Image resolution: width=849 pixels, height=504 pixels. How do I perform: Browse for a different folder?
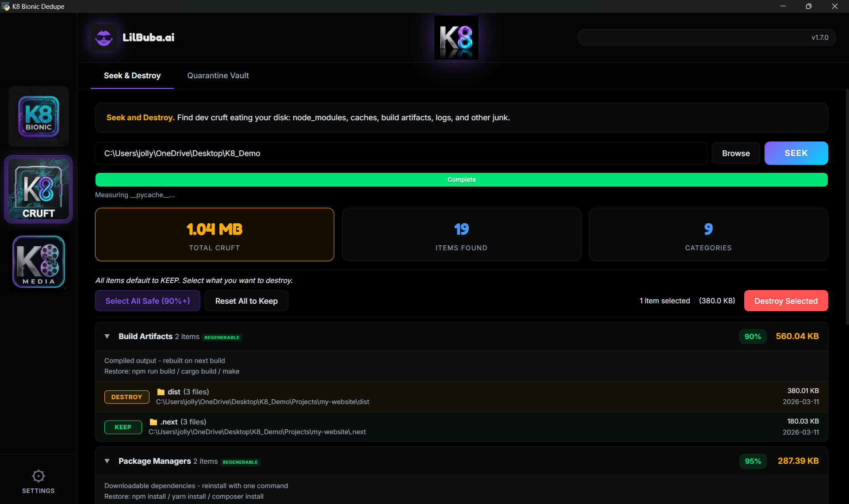tap(735, 153)
